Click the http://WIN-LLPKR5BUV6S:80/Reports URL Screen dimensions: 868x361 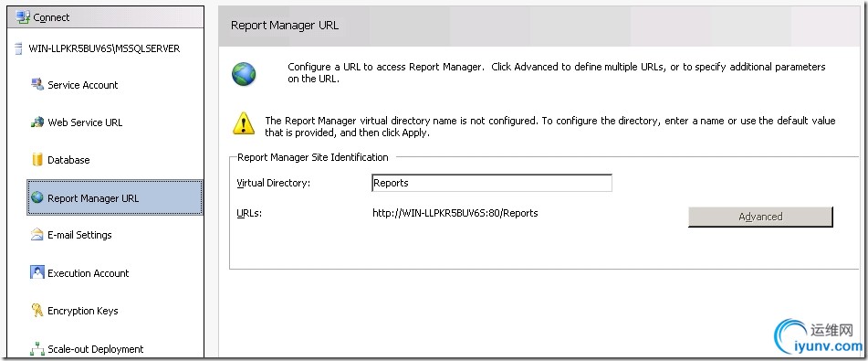click(455, 213)
